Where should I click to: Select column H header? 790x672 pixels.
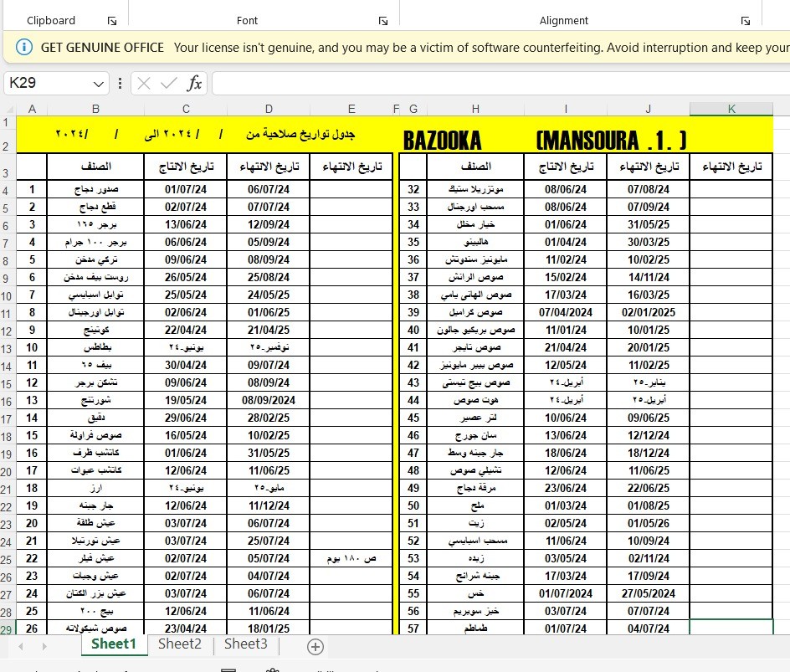tap(475, 109)
